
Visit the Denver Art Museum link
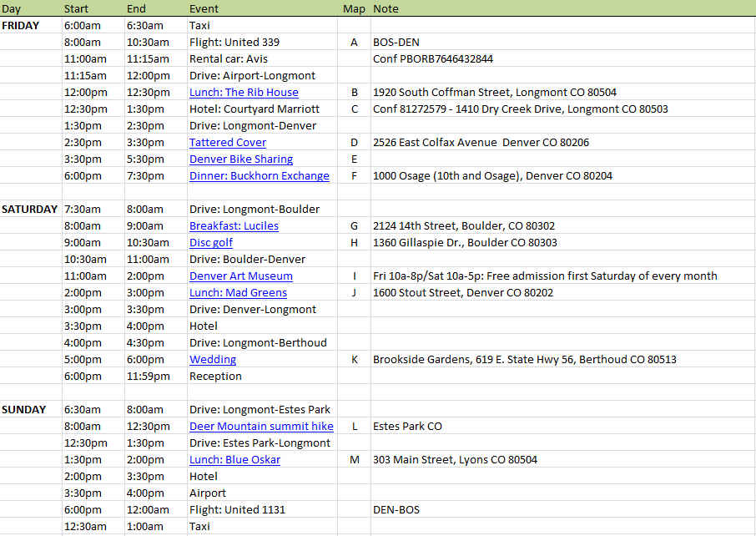tap(241, 276)
